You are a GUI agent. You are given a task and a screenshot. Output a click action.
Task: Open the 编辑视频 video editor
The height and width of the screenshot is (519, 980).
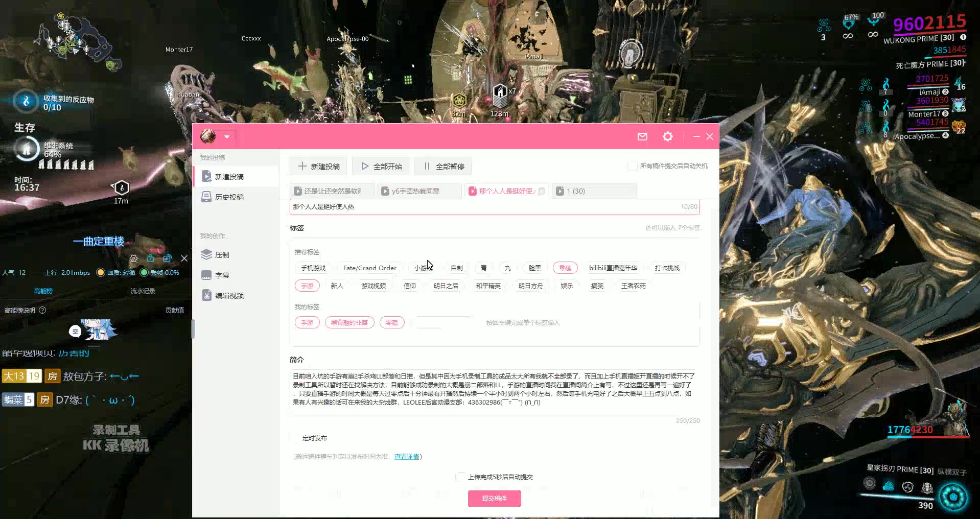(236, 296)
